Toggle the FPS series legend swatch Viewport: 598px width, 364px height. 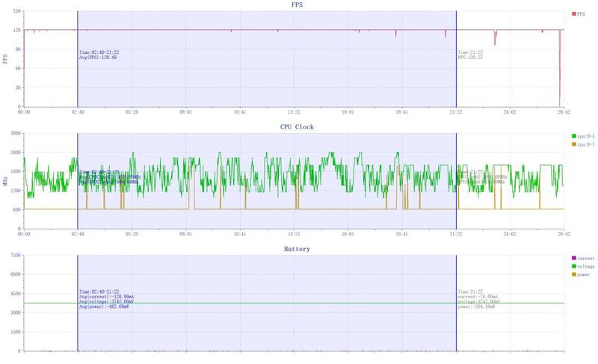point(573,13)
